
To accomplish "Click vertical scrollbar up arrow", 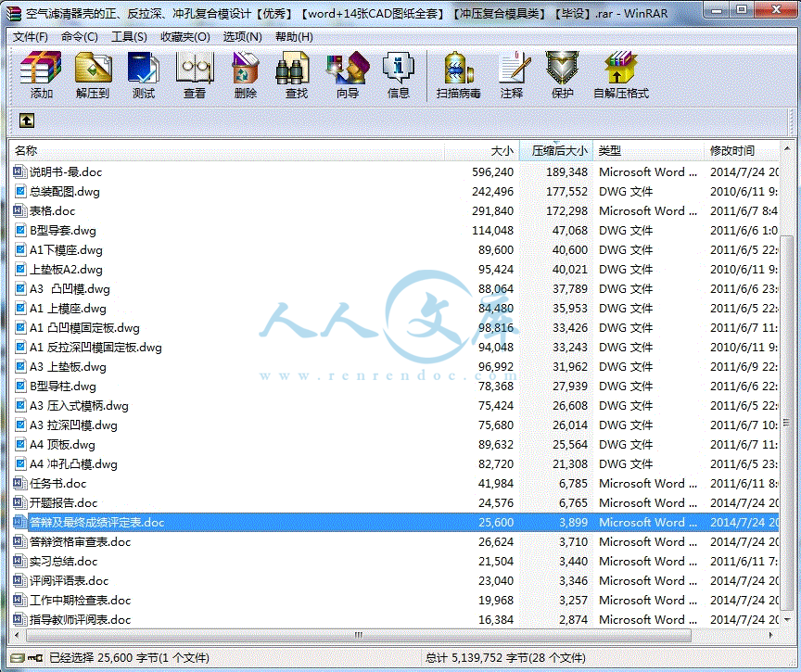I will click(786, 148).
